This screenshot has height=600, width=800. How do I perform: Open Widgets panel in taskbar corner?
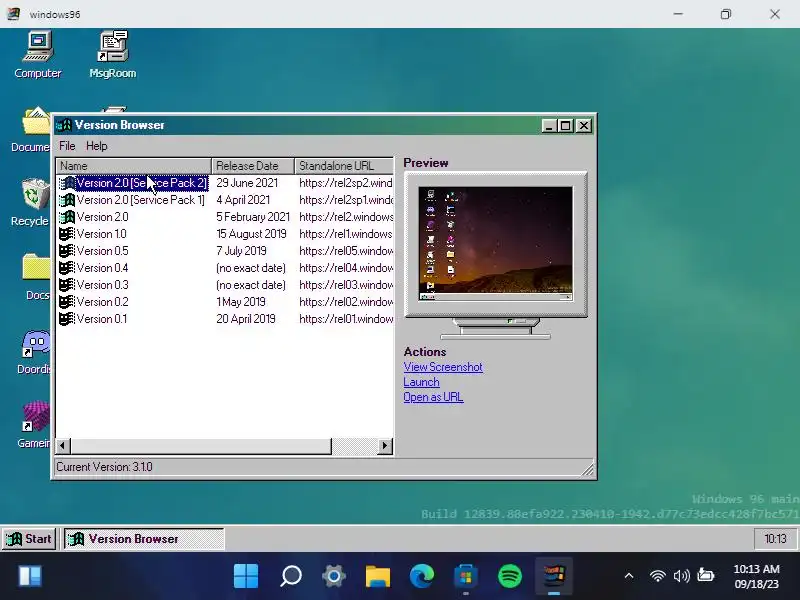30,576
